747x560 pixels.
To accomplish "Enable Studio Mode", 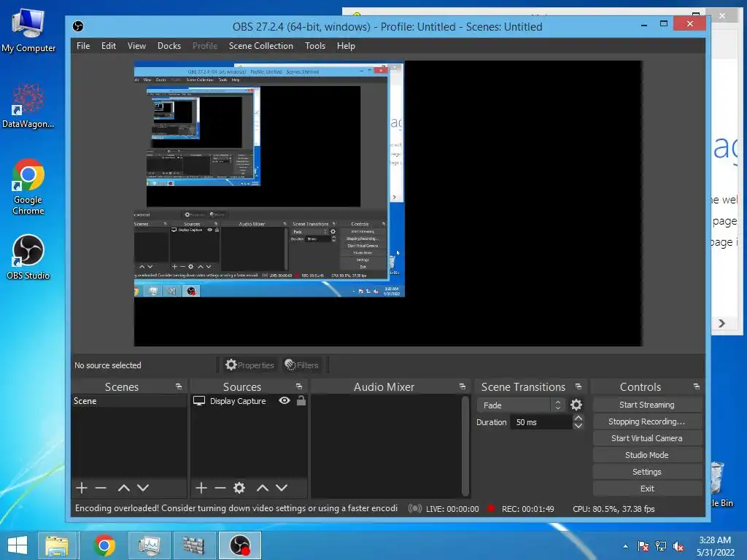I will (x=647, y=455).
